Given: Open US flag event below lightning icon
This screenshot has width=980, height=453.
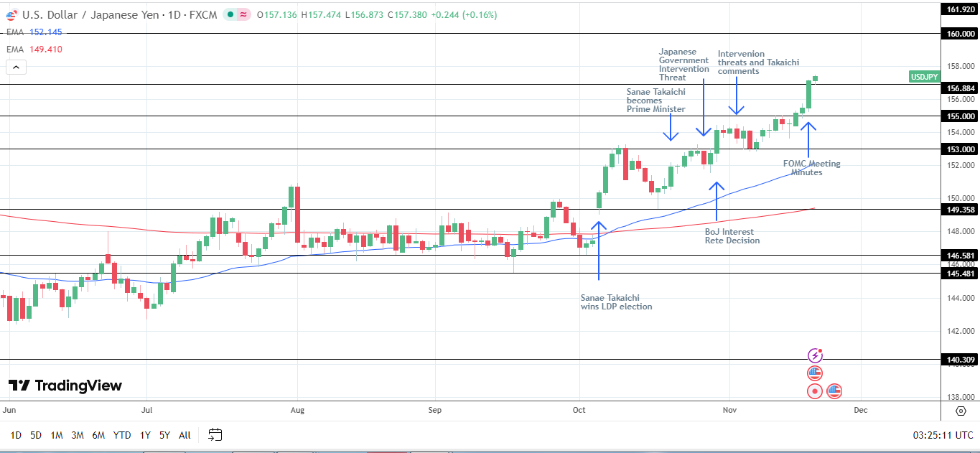Looking at the screenshot, I should coord(815,373).
